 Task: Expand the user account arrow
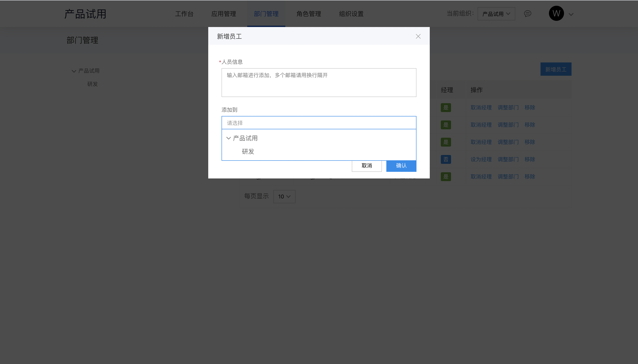click(571, 14)
